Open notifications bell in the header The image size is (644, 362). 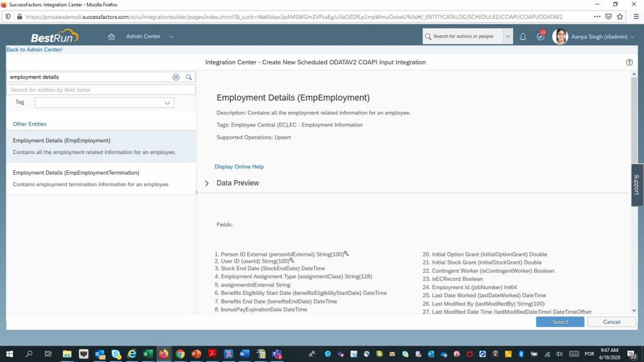[x=523, y=36]
